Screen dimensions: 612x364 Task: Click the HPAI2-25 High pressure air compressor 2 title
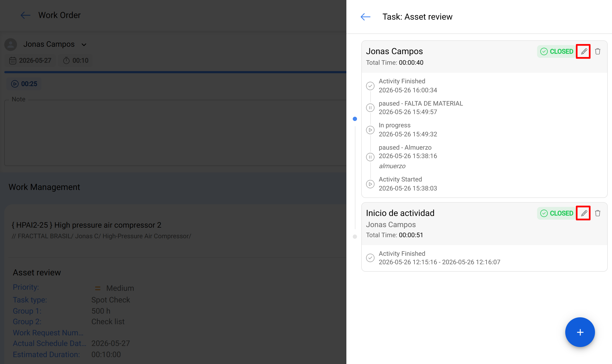tap(87, 225)
